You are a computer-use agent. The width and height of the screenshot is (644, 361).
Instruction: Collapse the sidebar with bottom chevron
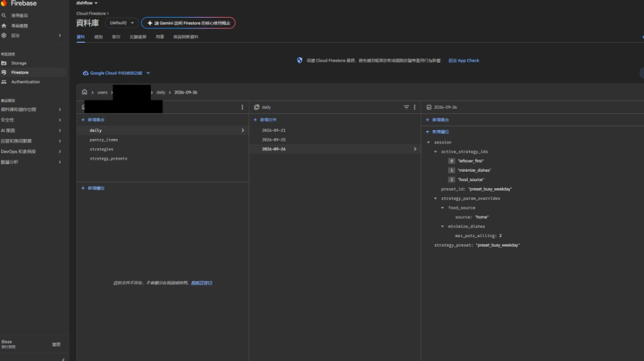[x=63, y=359]
